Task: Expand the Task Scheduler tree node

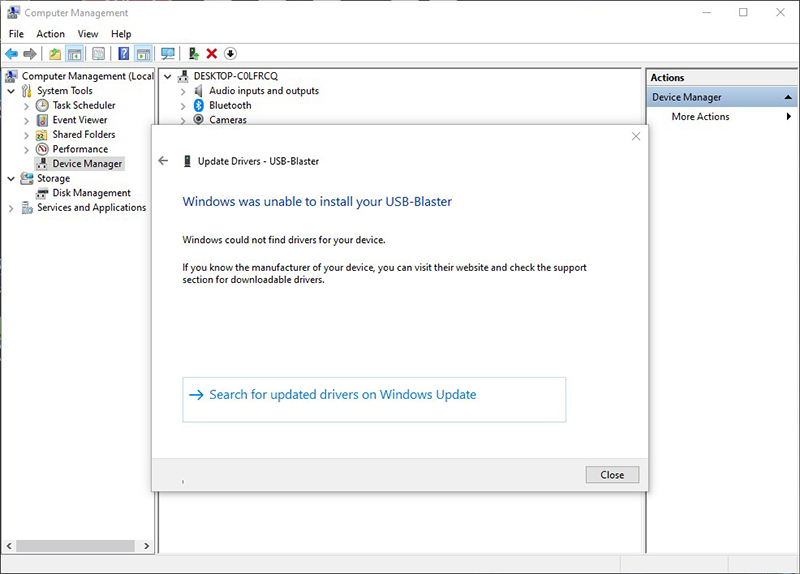Action: coord(27,106)
